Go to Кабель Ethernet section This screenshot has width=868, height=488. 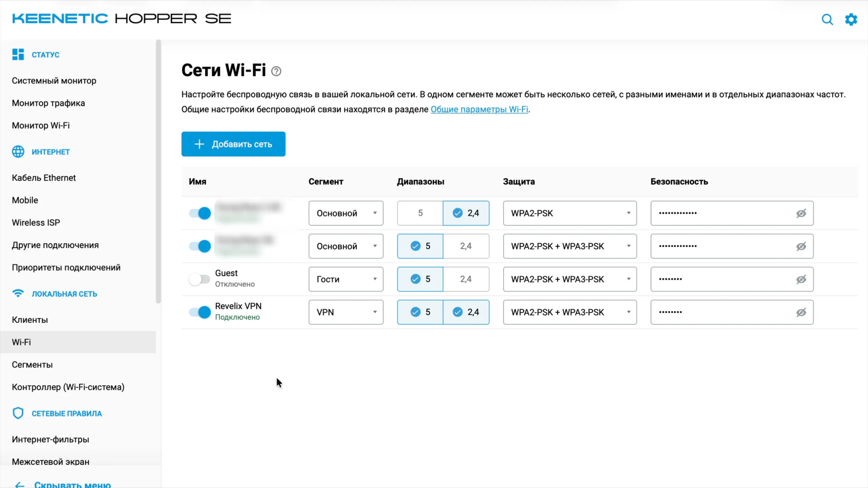coord(44,178)
